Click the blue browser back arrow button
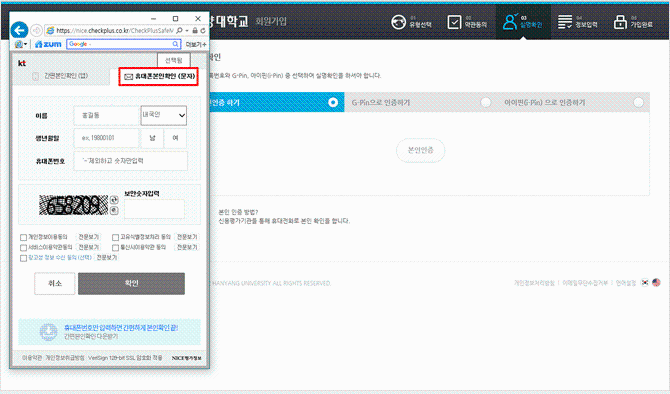Screen dimensions: 670x394 (19, 31)
